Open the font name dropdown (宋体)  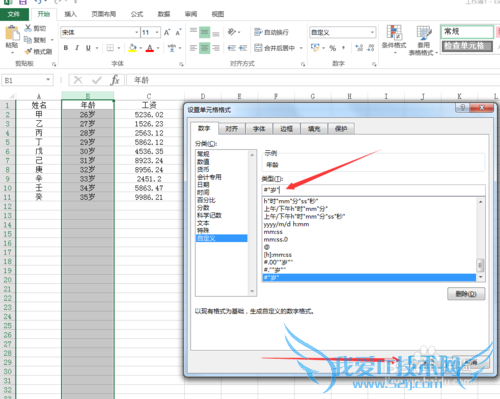137,32
